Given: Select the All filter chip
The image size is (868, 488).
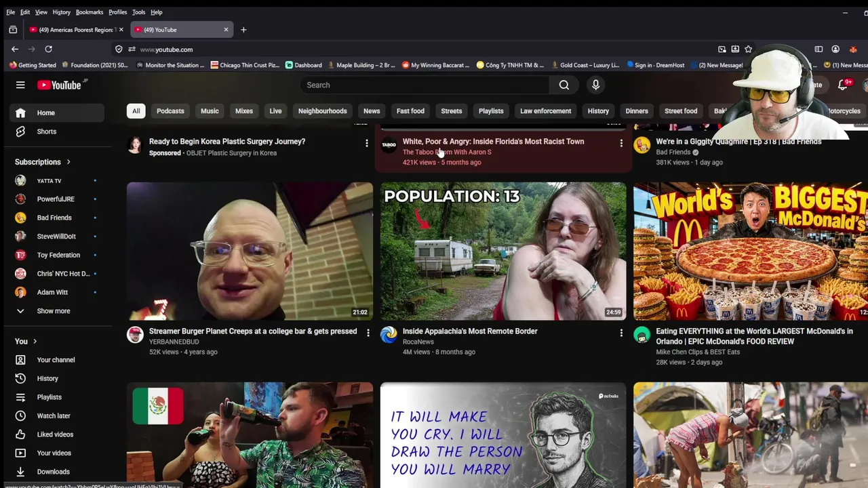Looking at the screenshot, I should (x=136, y=111).
